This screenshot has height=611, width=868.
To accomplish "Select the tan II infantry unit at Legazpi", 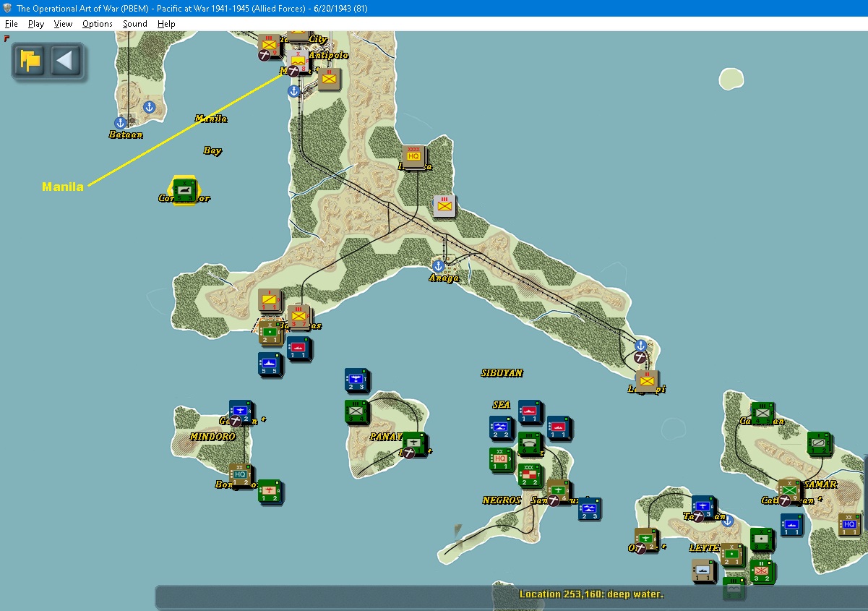I will pos(647,381).
